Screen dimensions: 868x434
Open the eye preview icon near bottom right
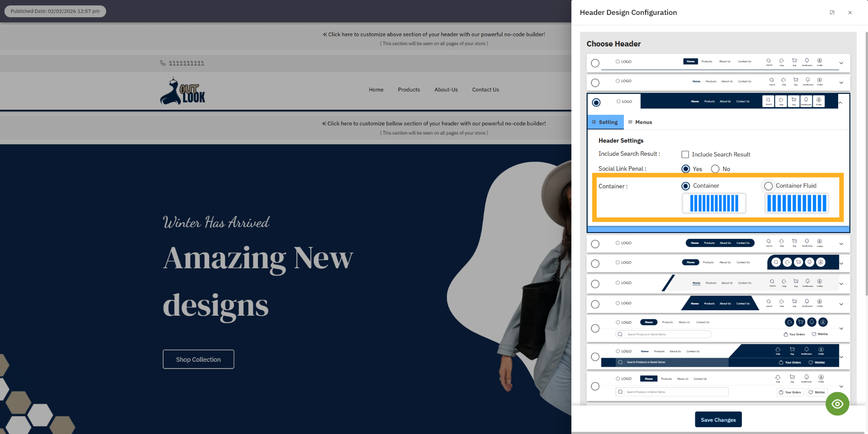point(837,403)
